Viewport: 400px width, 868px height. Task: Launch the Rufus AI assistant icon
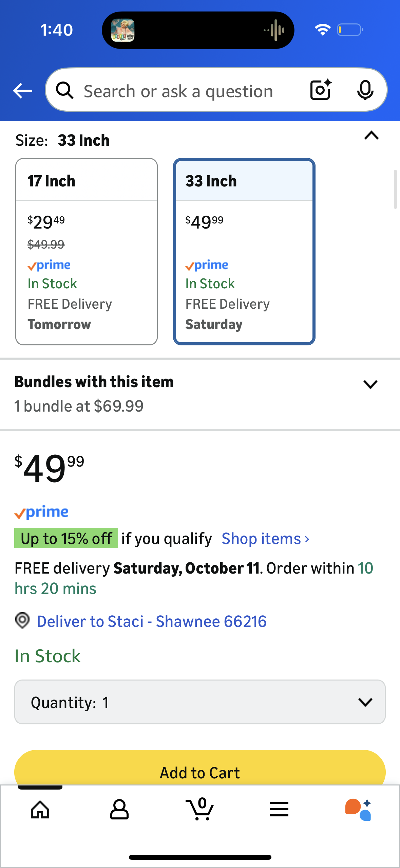[358, 810]
